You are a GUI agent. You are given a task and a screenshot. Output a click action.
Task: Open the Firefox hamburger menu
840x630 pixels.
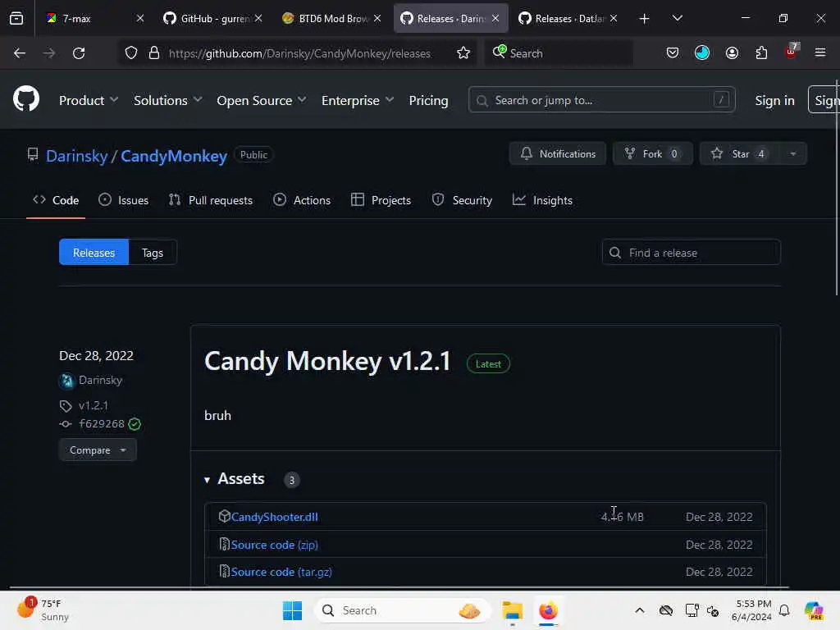pyautogui.click(x=820, y=52)
